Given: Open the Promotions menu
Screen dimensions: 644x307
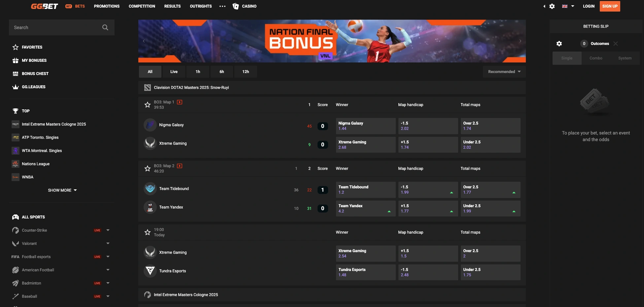Looking at the screenshot, I should 107,6.
